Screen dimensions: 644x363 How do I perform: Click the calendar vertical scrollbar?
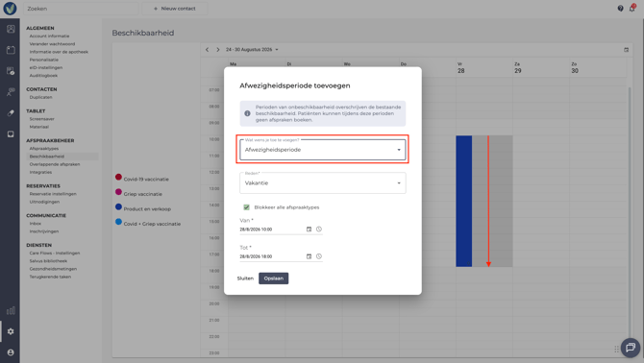point(630,213)
